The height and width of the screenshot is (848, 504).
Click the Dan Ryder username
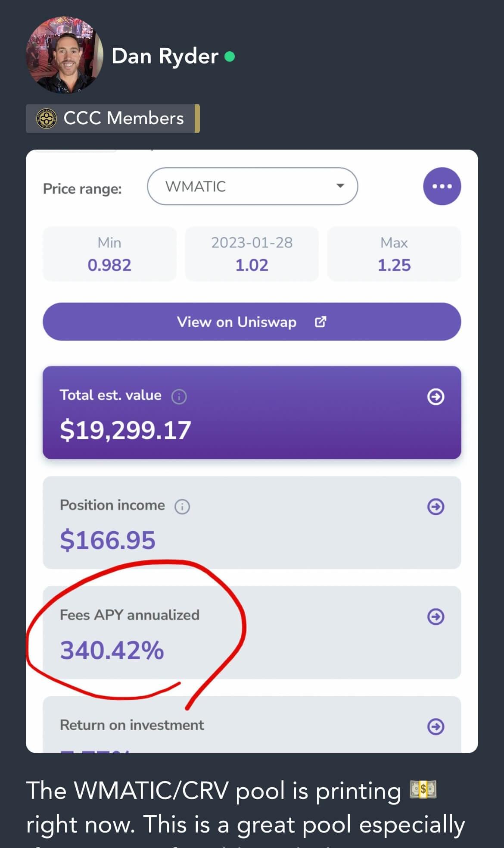click(165, 56)
